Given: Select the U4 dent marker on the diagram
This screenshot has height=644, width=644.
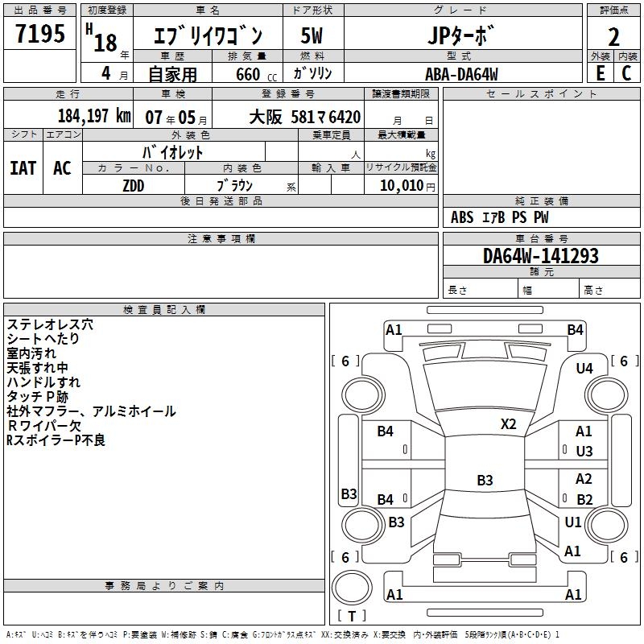Looking at the screenshot, I should (x=584, y=369).
